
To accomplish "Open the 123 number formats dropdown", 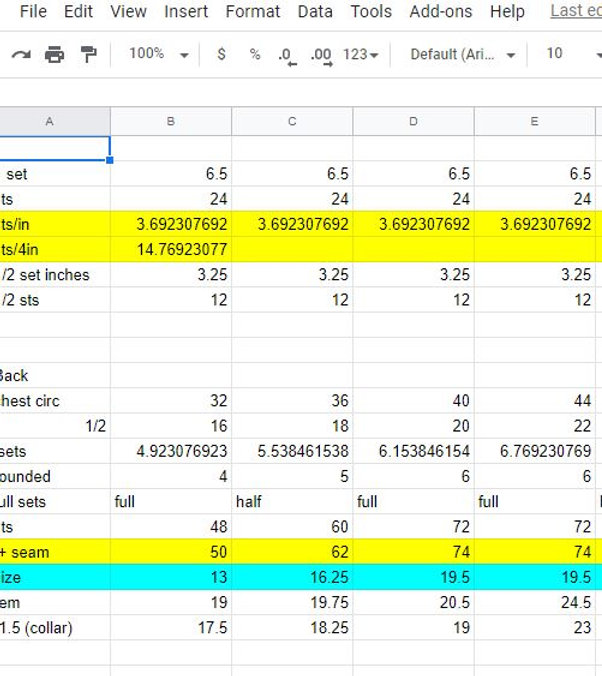I will [361, 54].
